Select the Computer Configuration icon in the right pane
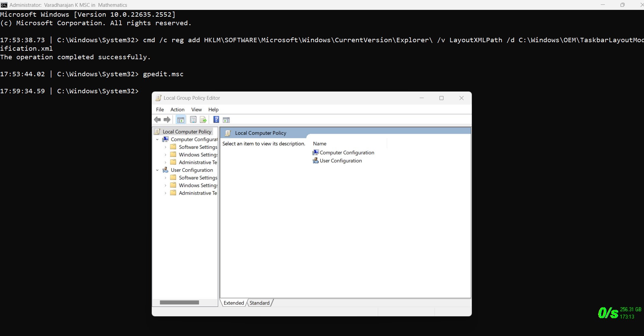Screen dimensions: 644x336 click(x=316, y=153)
